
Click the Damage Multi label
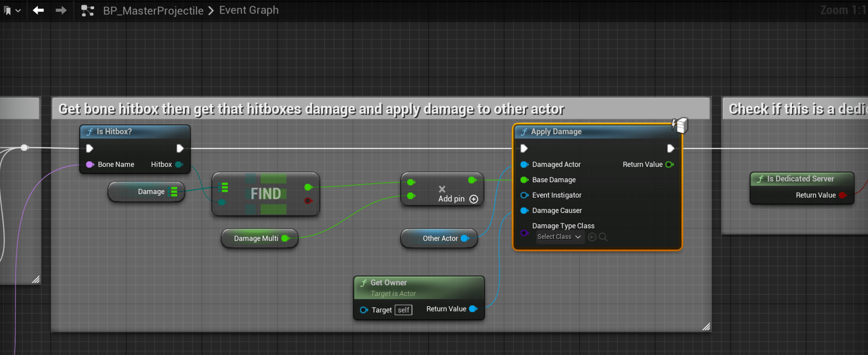(x=256, y=238)
